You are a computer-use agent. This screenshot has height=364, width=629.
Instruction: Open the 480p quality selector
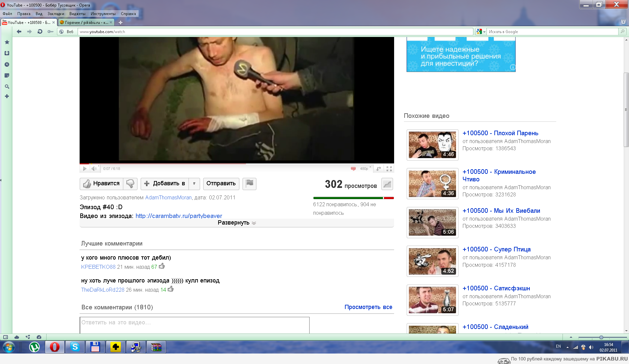tap(366, 169)
